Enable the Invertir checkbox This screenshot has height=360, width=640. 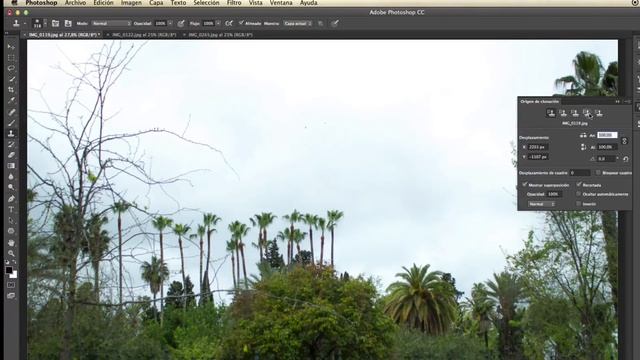pyautogui.click(x=579, y=204)
